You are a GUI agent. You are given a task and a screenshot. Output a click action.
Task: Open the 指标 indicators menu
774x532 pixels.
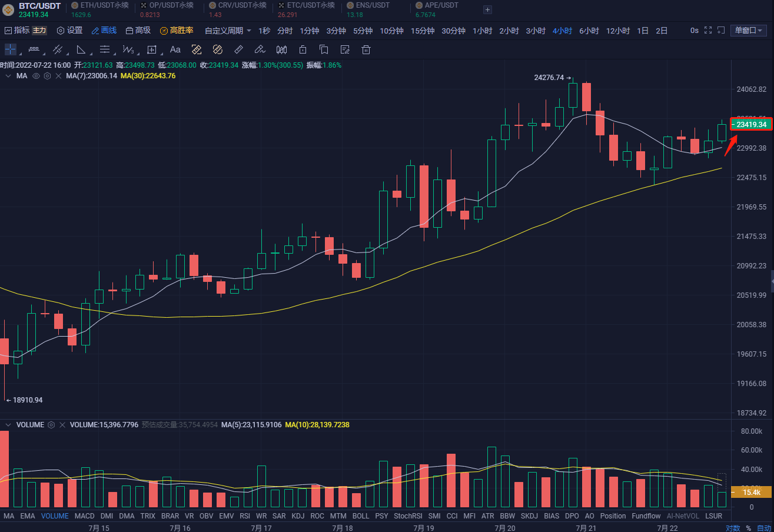click(17, 31)
